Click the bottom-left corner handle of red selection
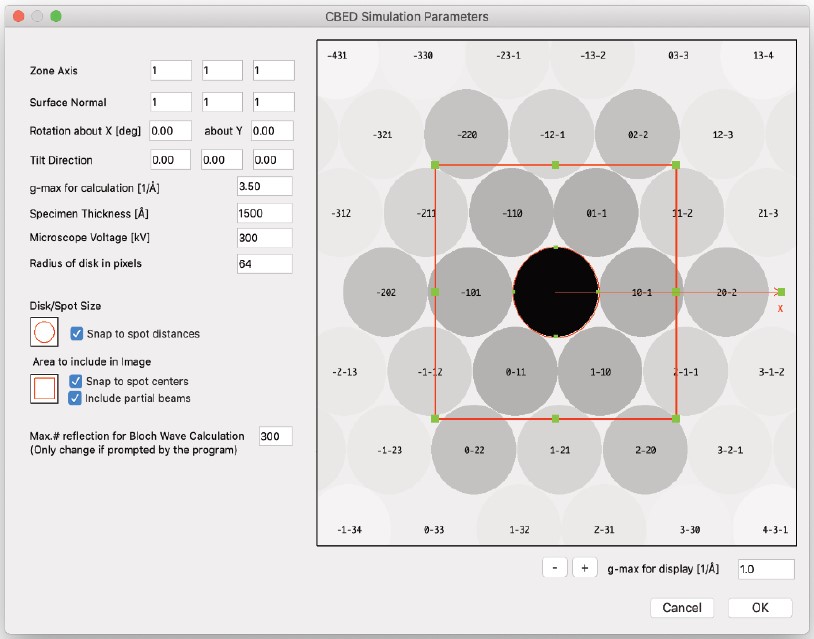This screenshot has height=639, width=814. [x=435, y=418]
